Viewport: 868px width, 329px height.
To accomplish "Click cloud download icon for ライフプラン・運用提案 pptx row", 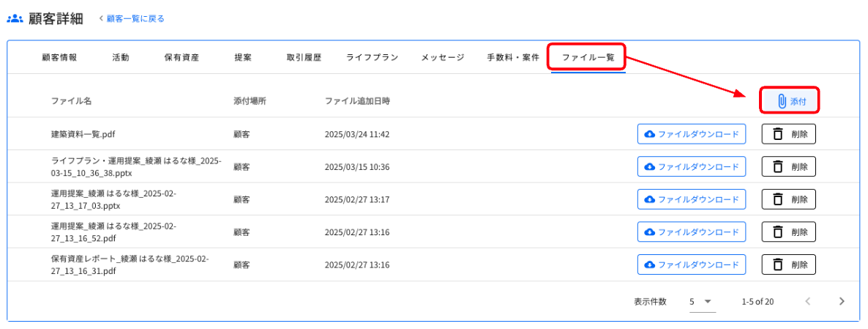I will (651, 167).
